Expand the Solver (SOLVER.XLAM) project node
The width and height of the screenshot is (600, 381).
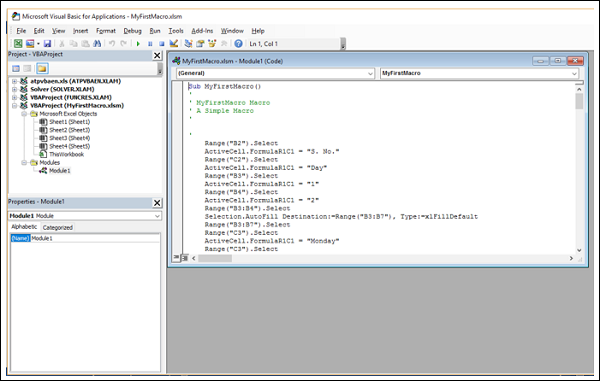(14, 89)
